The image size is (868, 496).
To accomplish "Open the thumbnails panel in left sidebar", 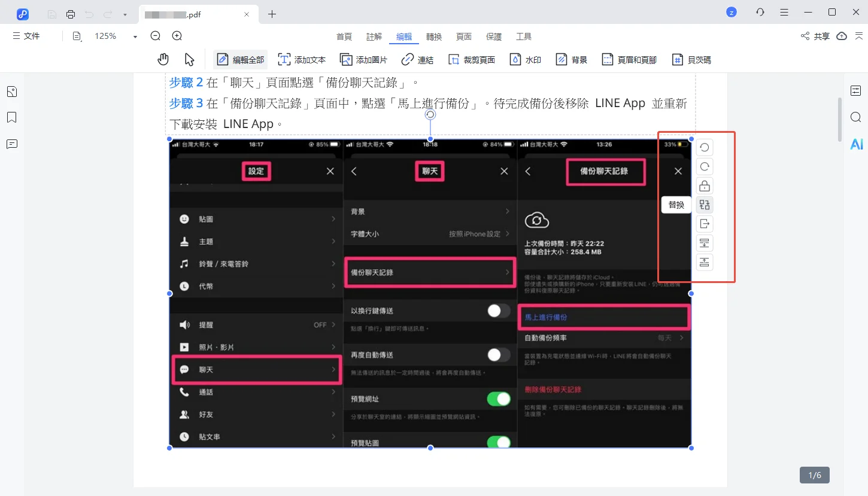I will (x=11, y=92).
